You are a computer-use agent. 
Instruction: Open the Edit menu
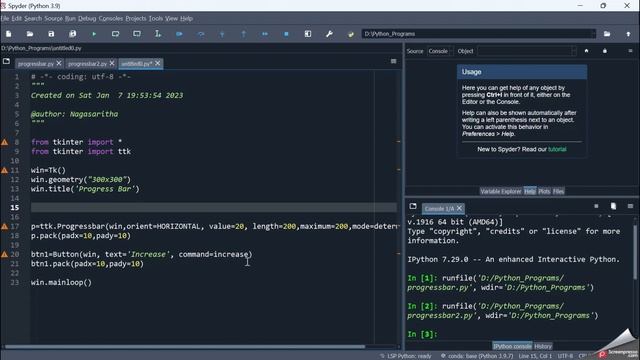pos(17,18)
